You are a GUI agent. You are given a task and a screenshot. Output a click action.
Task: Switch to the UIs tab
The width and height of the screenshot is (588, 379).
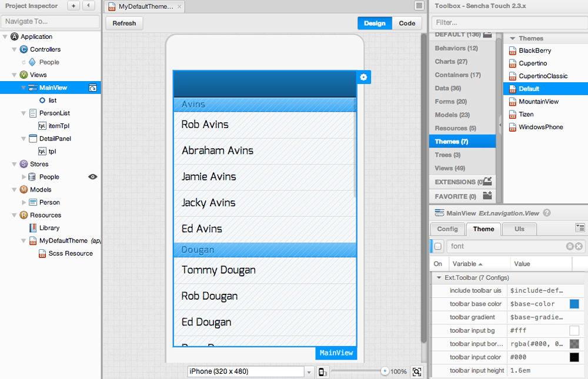click(519, 229)
